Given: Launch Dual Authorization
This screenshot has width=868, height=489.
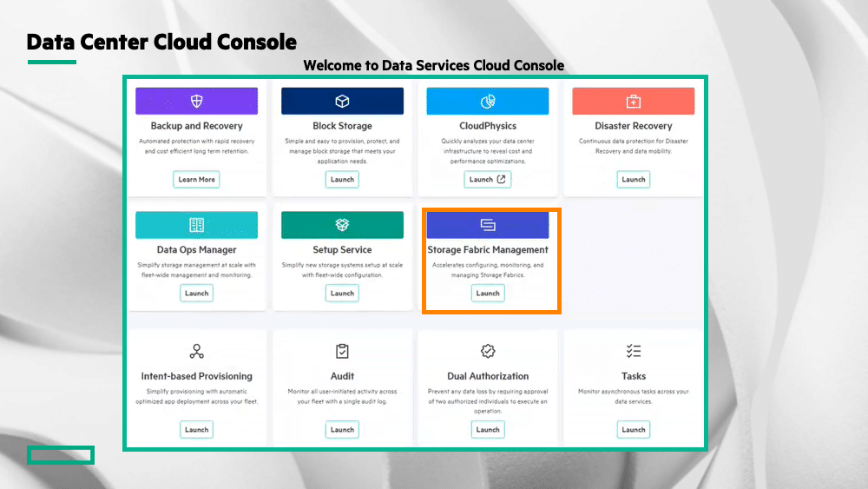Looking at the screenshot, I should pos(488,429).
